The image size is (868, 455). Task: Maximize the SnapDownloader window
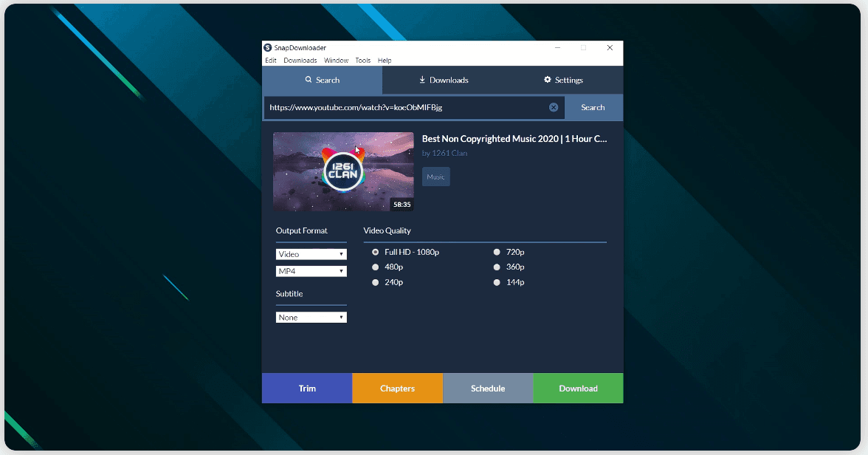pos(583,48)
